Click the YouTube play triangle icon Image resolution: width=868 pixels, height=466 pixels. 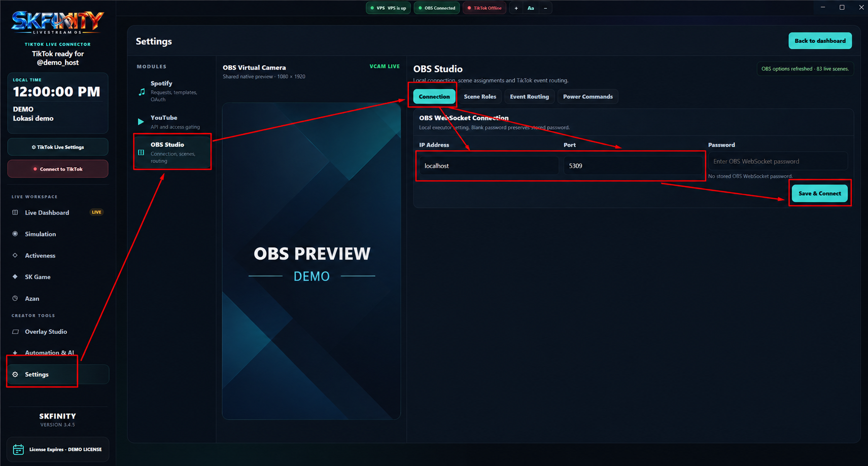[141, 122]
